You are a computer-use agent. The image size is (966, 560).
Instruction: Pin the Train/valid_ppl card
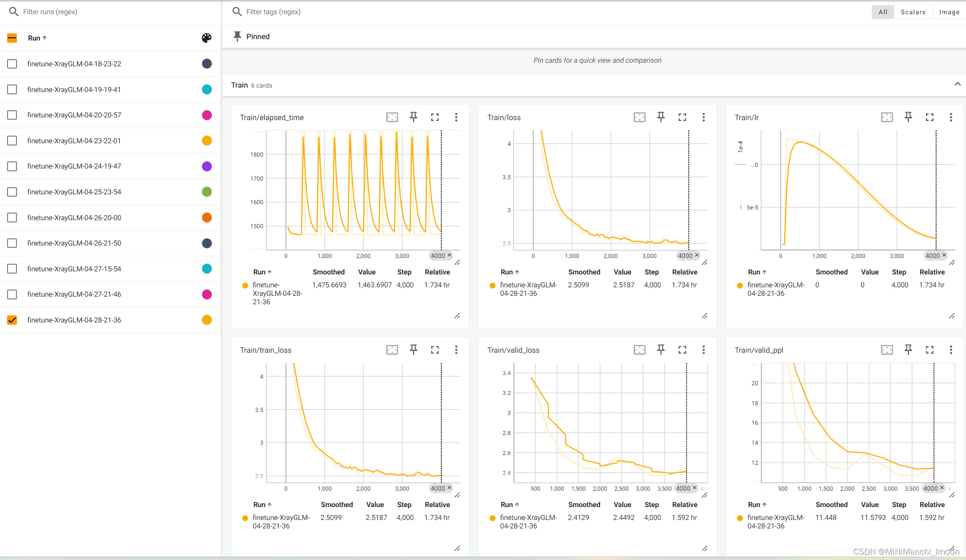point(908,350)
